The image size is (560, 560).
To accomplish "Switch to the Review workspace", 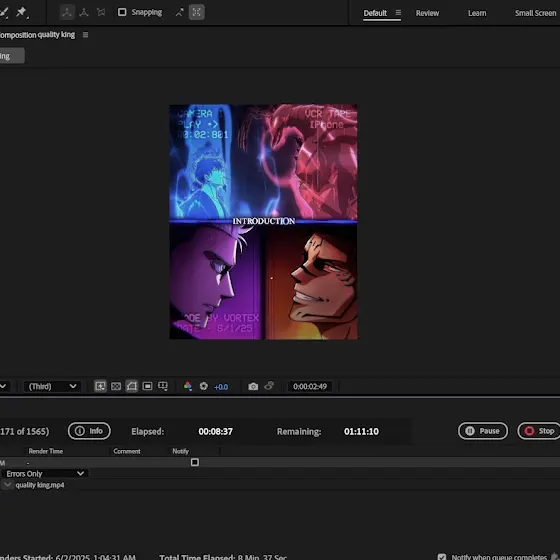I will (427, 13).
